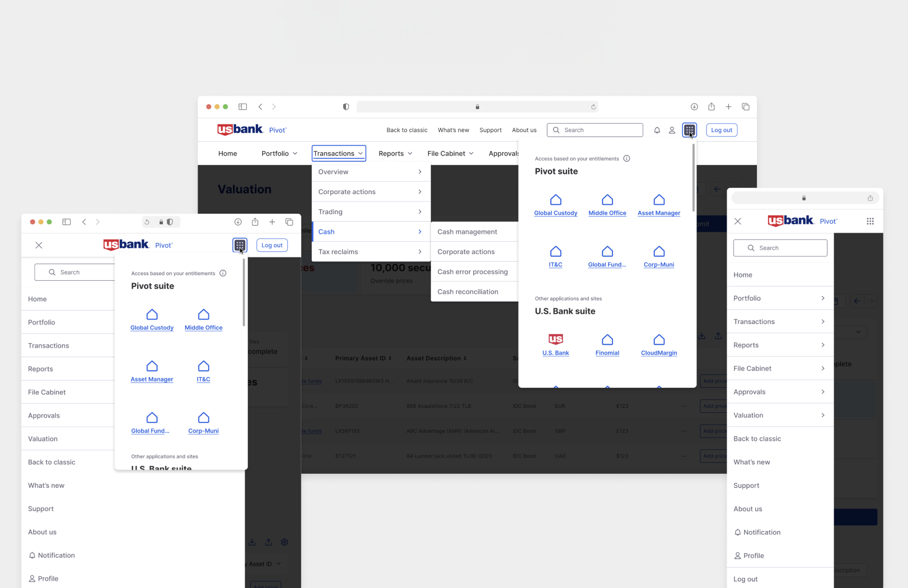The height and width of the screenshot is (588, 908).
Task: Launch Middle Office from the center window's Pivot suite
Action: point(607,205)
